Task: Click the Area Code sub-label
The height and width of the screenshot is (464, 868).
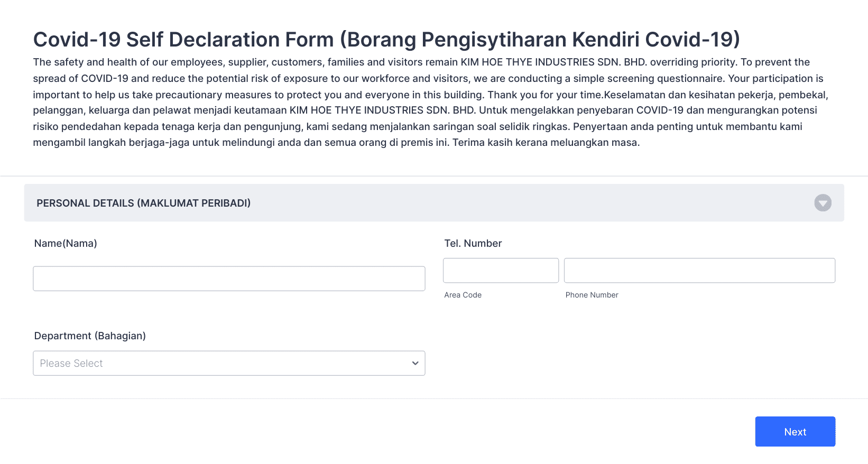Action: pos(463,295)
